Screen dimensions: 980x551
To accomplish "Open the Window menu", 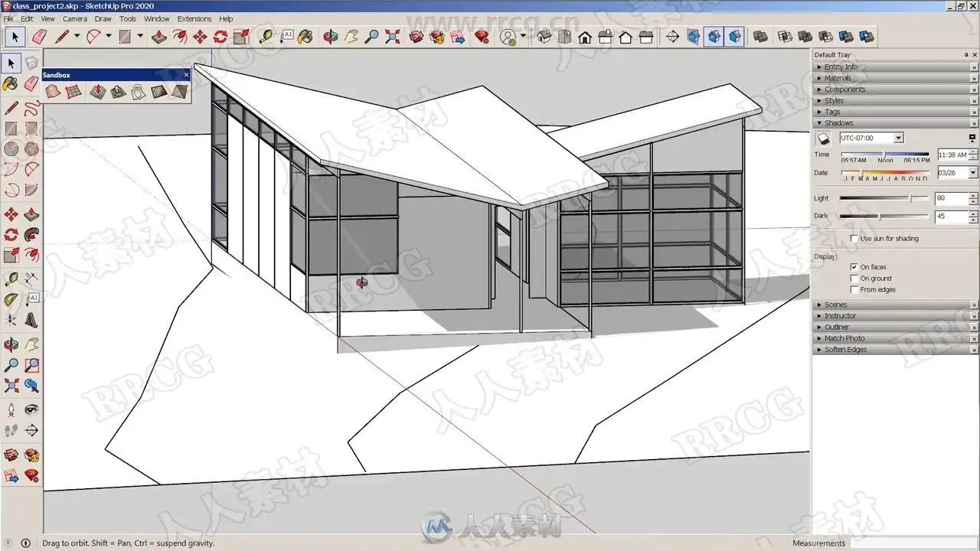I will pyautogui.click(x=157, y=18).
